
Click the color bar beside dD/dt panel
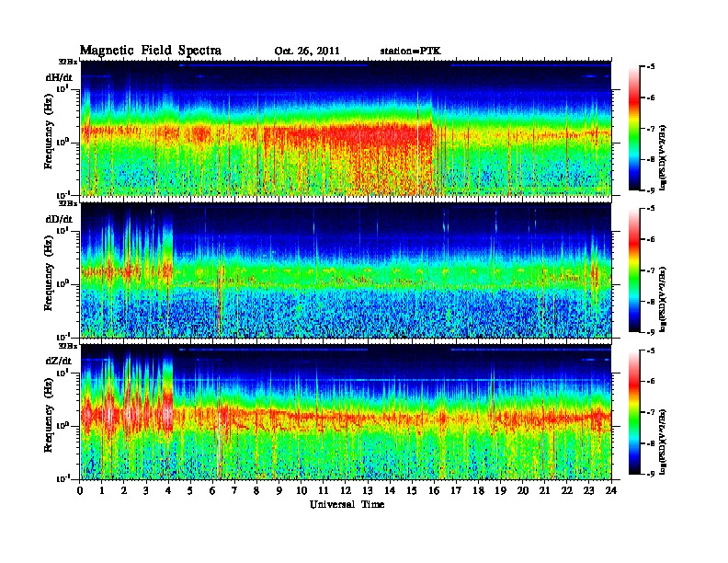[x=634, y=270]
